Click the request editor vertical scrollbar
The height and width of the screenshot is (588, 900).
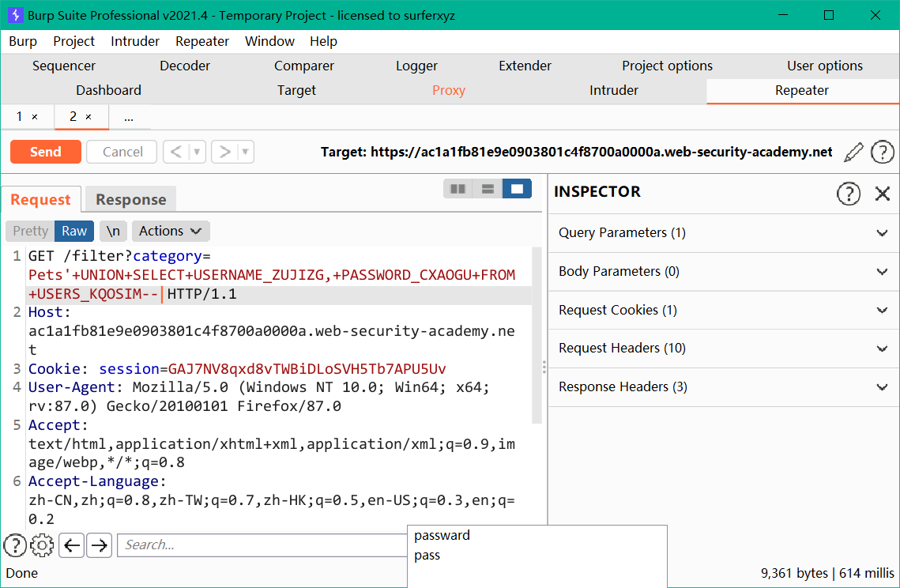coord(537,335)
